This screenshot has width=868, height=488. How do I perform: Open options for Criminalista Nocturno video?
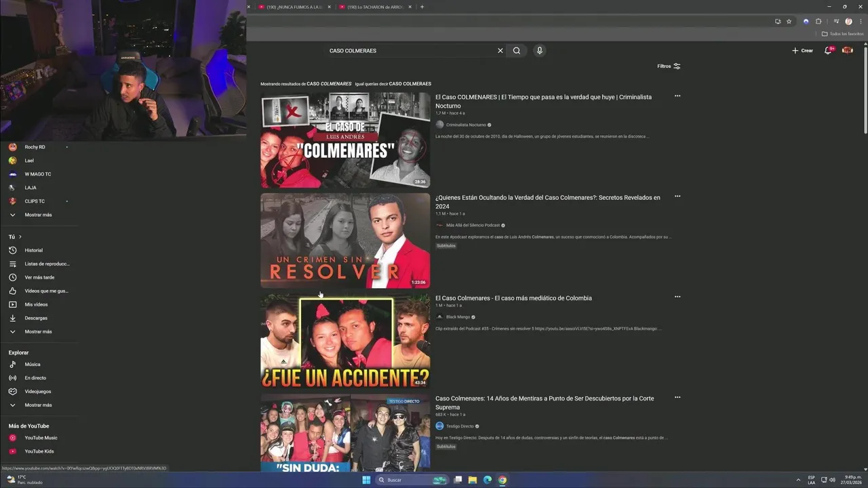coord(677,96)
